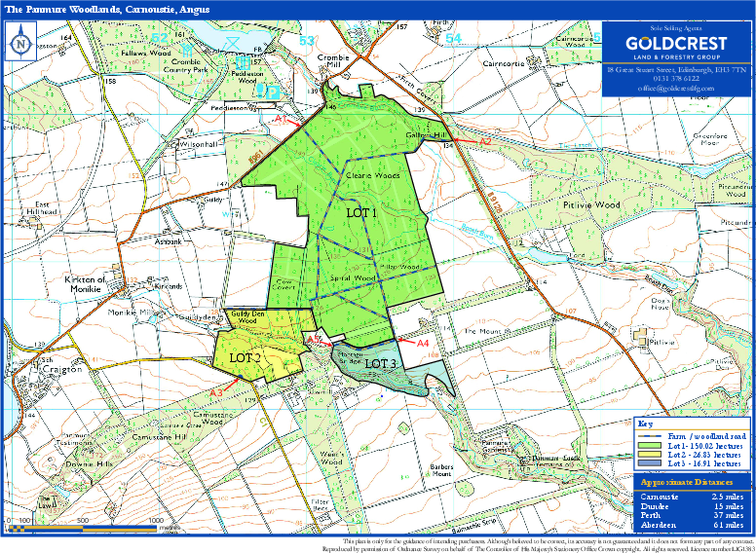This screenshot has height=553, width=756.
Task: Click the grid number '53' near Crombie Mill
Action: [x=306, y=41]
